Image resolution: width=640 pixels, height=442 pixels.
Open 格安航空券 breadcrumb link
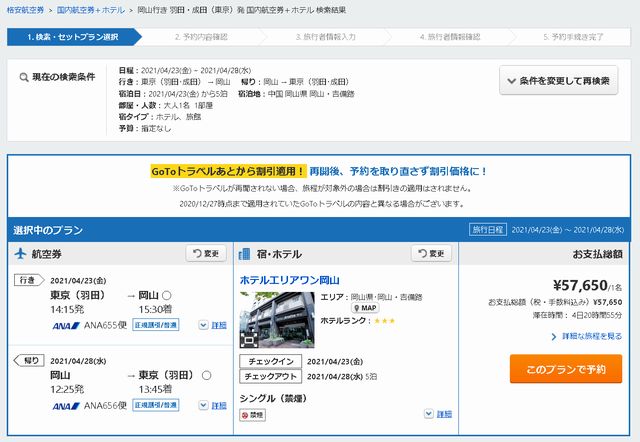click(x=25, y=10)
